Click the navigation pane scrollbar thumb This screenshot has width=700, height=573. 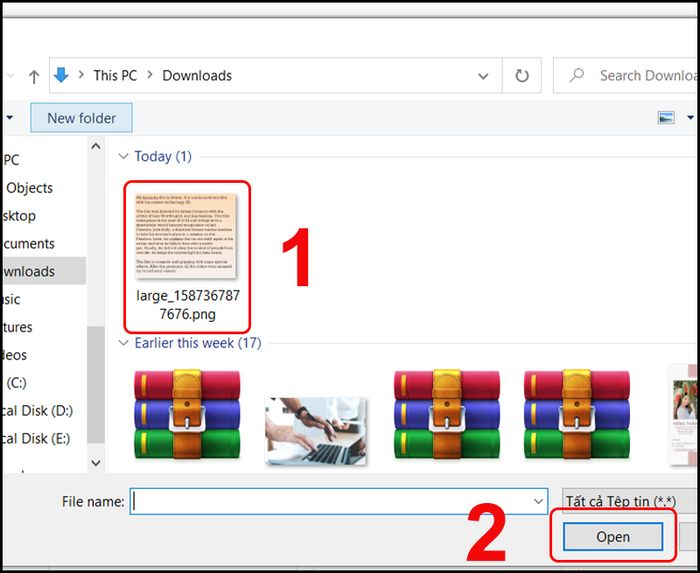click(x=96, y=385)
